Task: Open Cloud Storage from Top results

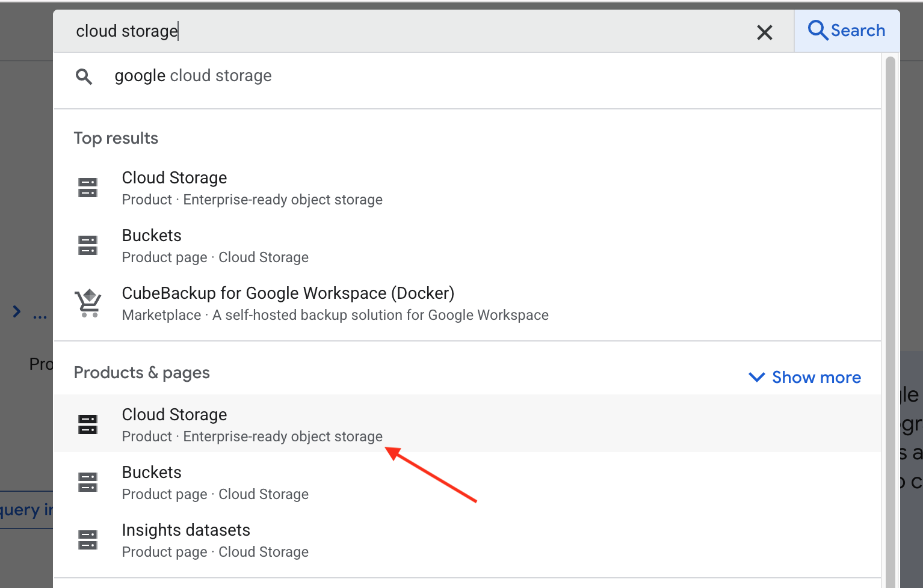Action: 174,179
